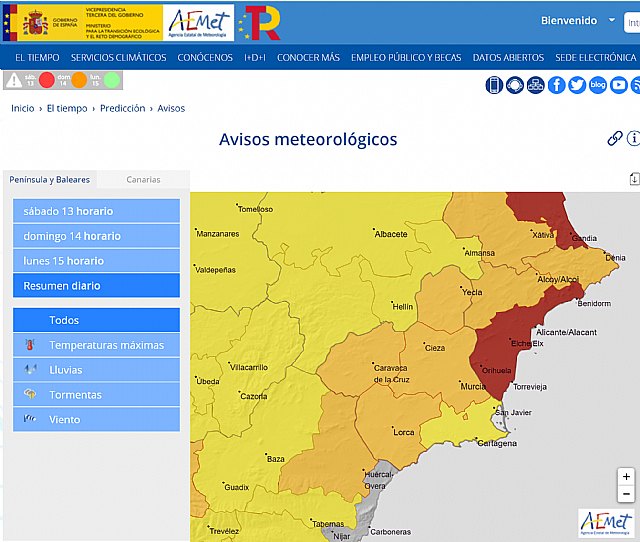640x542 pixels.
Task: Open the site map icon
Action: pyautogui.click(x=536, y=85)
